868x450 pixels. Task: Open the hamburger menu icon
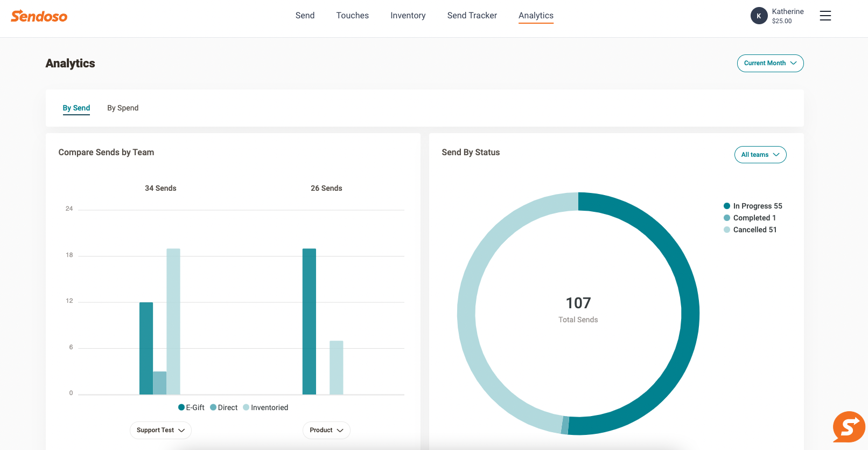click(x=825, y=16)
